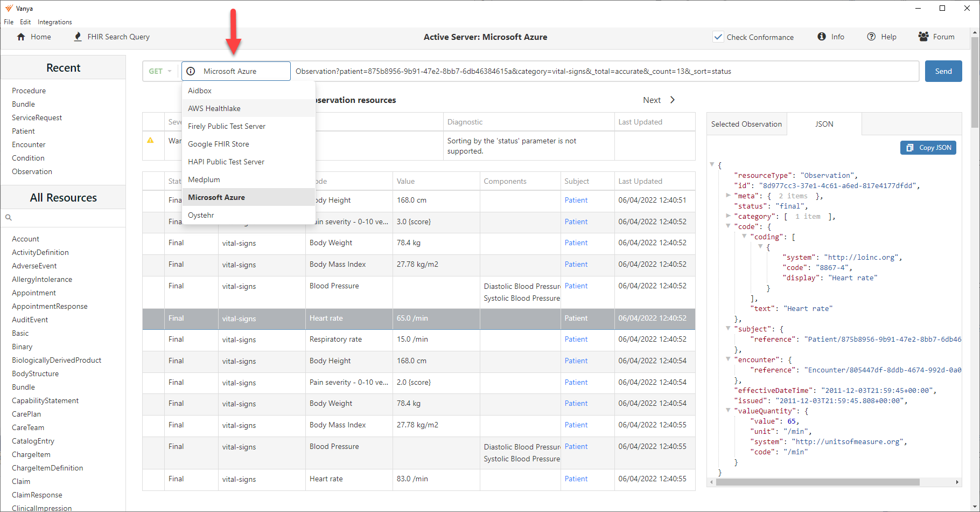Image resolution: width=980 pixels, height=512 pixels.
Task: Select Encounter in the Recent list
Action: [x=29, y=144]
